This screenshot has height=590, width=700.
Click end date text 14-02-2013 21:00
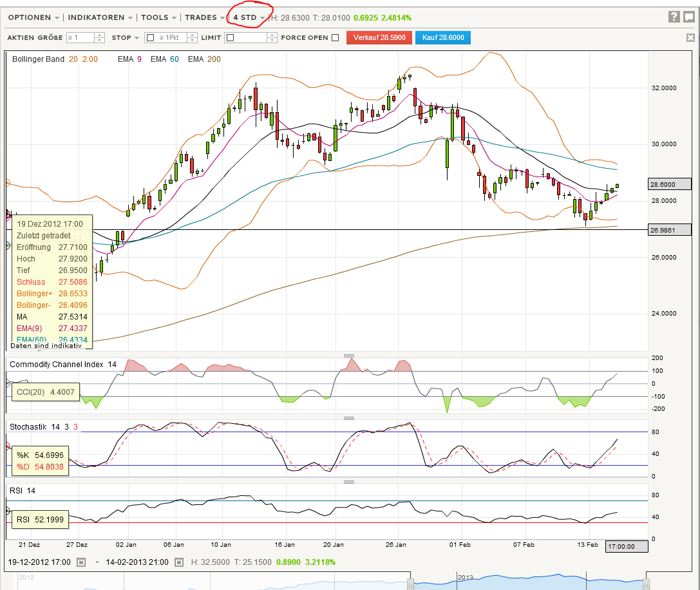137,562
